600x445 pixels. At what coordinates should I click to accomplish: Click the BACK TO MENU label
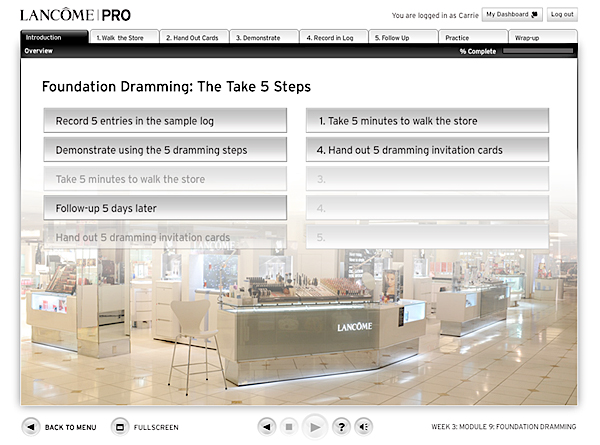tap(70, 427)
